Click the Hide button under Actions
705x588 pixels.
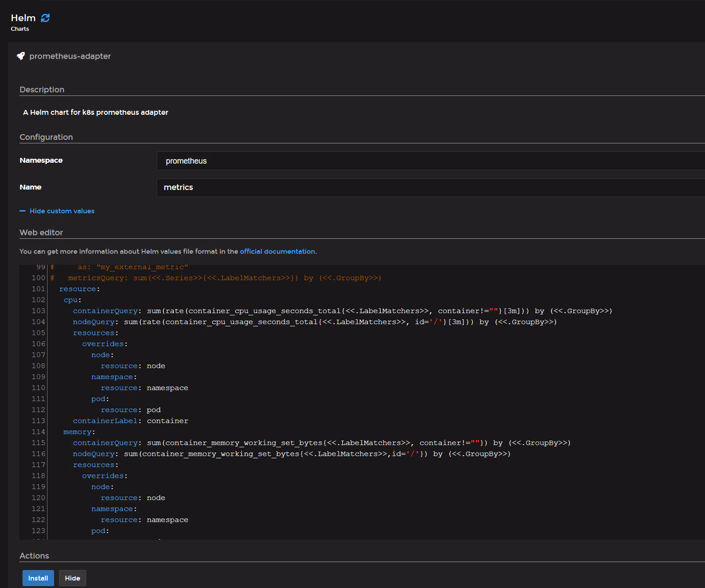point(73,578)
